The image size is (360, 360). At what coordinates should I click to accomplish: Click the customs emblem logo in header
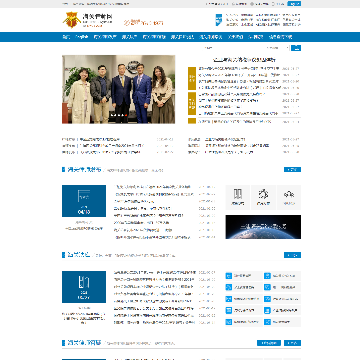[x=72, y=20]
